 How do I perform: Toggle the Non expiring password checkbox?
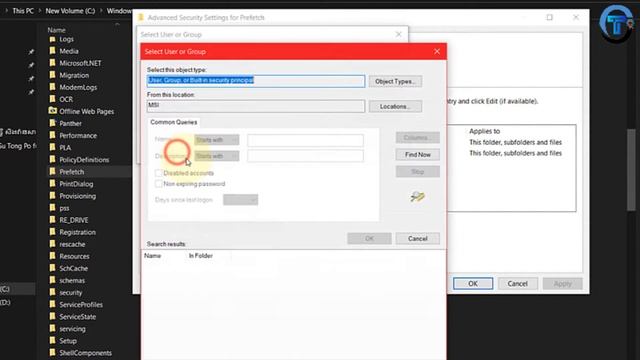click(158, 184)
